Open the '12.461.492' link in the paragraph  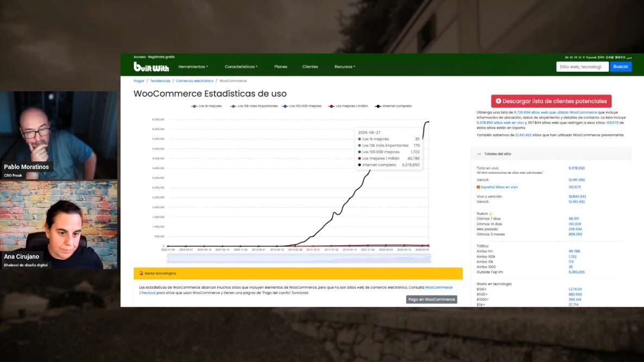pos(523,135)
